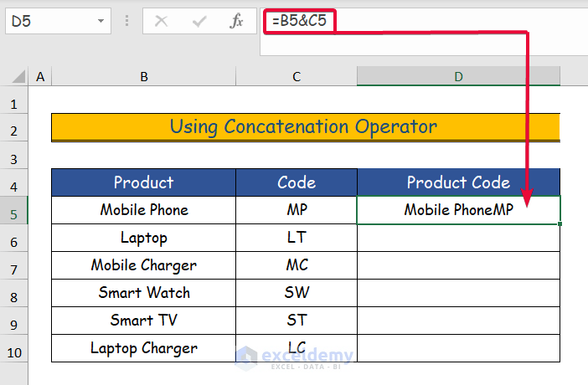Screen dimensions: 588x385
Task: Select empty Product Code cell beside Smart Watch
Action: [458, 293]
